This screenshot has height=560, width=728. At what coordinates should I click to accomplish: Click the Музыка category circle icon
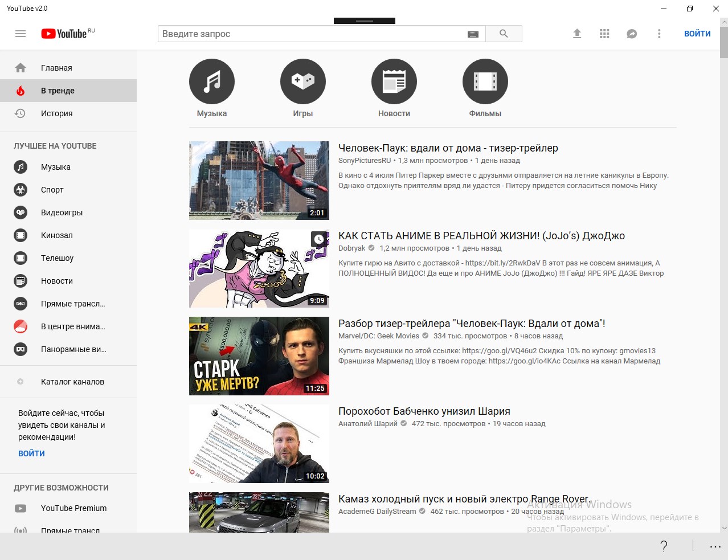coord(212,81)
